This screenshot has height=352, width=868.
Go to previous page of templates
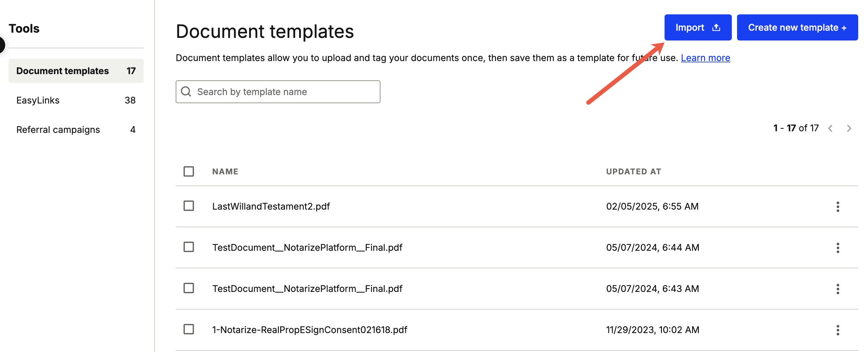pyautogui.click(x=830, y=128)
